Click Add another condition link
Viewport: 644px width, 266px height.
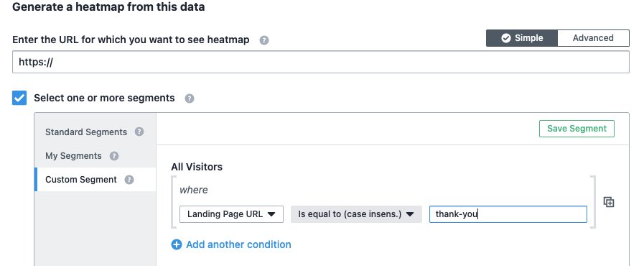point(238,244)
